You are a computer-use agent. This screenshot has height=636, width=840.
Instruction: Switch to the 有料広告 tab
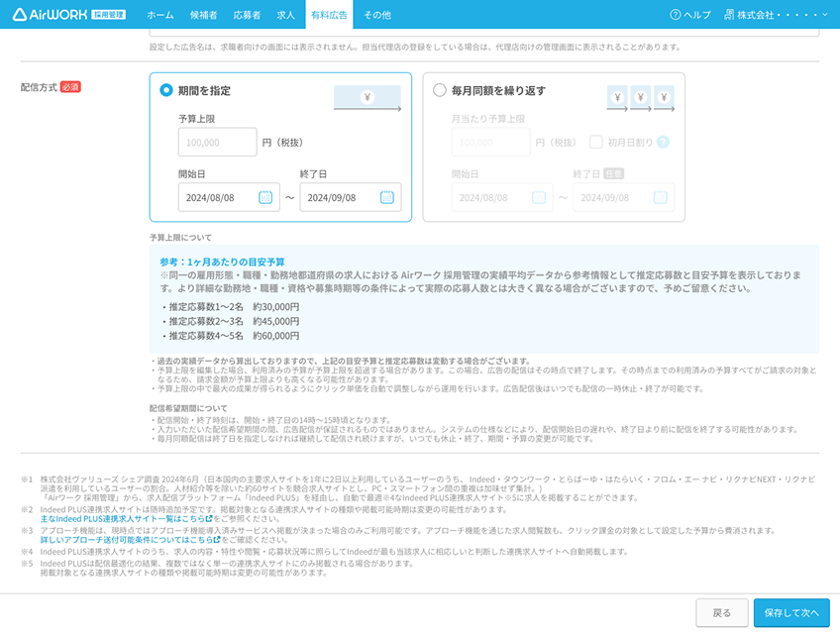click(x=329, y=15)
